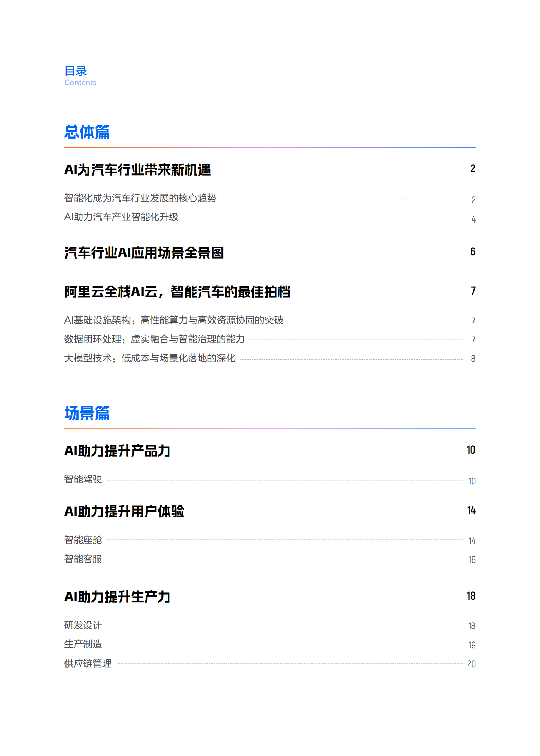Open the AI助力提升生产力 chapter
This screenshot has height=756, width=540.
coord(117,597)
